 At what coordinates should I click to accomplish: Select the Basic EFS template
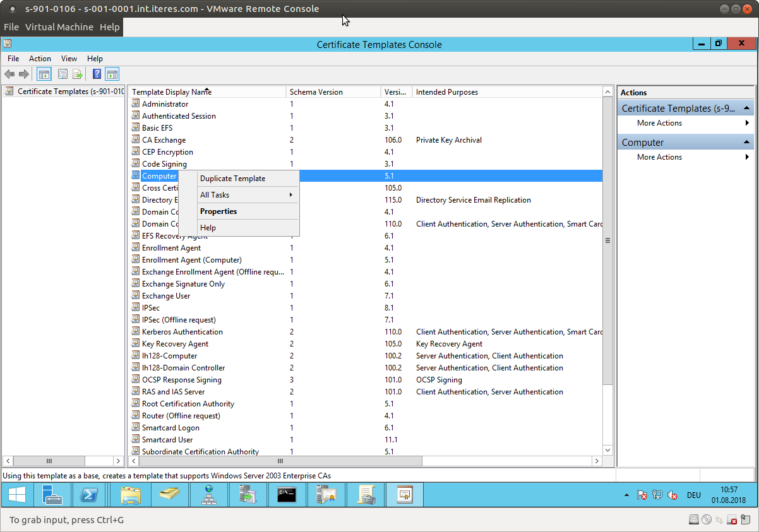pos(157,128)
